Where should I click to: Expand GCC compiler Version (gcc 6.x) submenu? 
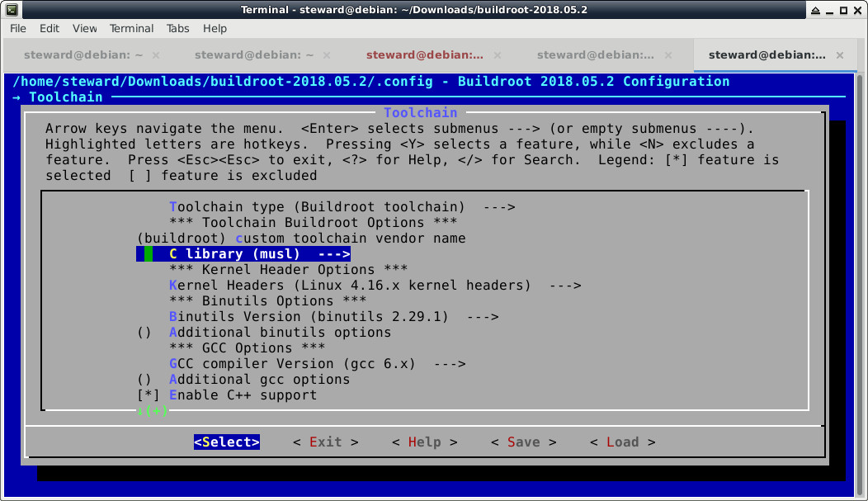[317, 364]
